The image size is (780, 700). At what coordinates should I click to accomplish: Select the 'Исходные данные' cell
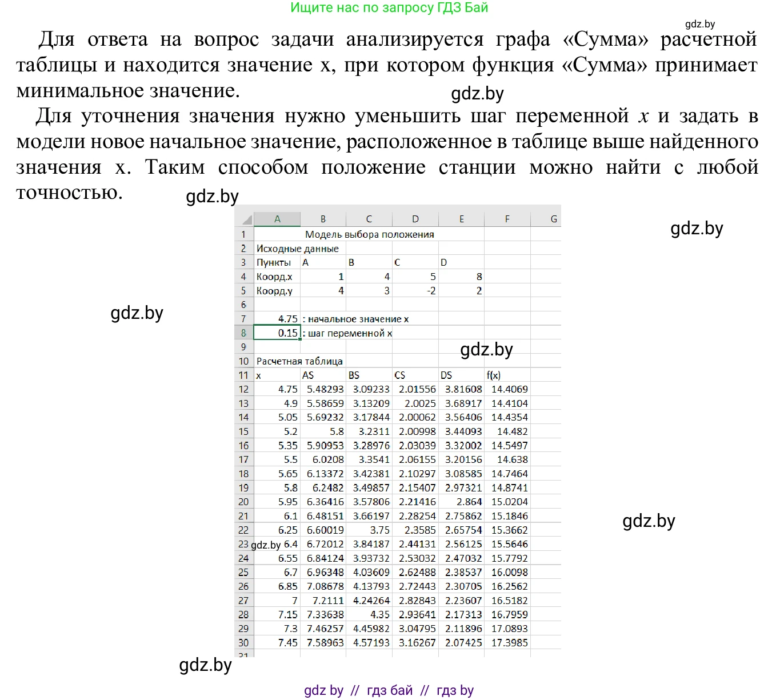pos(297,249)
